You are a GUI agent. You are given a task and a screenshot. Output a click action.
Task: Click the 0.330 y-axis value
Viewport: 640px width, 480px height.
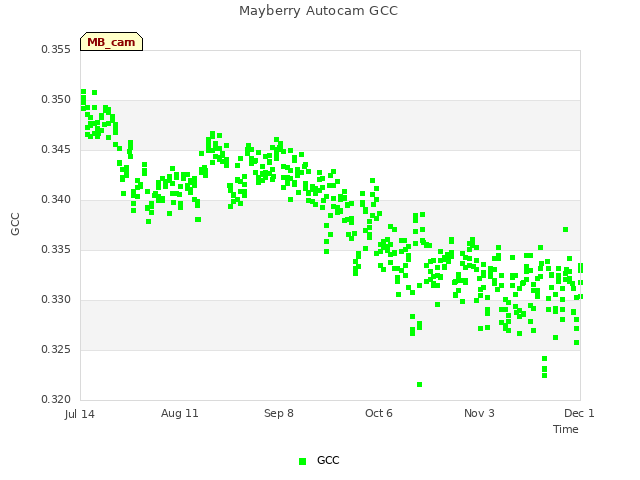(56, 300)
